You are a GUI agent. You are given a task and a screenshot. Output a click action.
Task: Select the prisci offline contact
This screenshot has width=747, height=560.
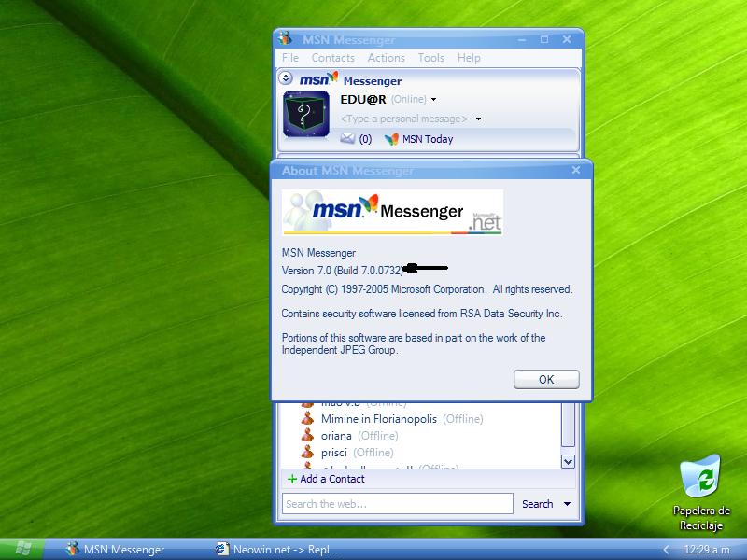[334, 453]
